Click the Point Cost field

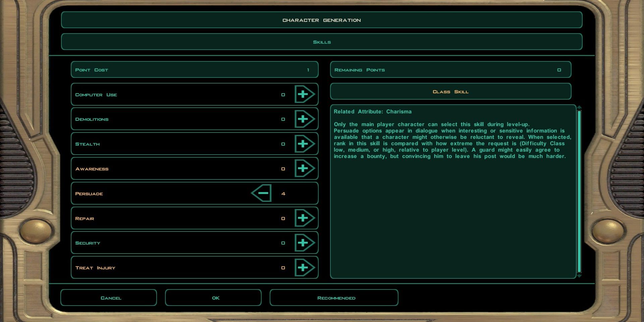[x=195, y=70]
